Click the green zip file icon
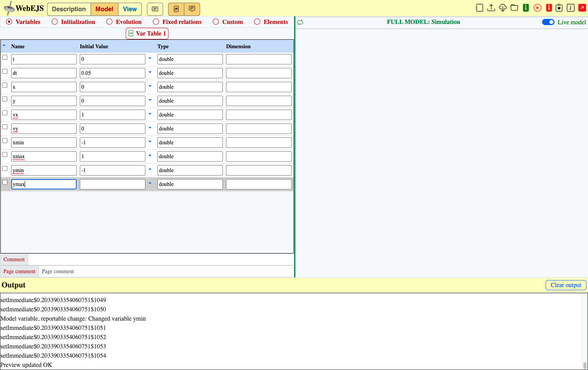 coord(526,8)
